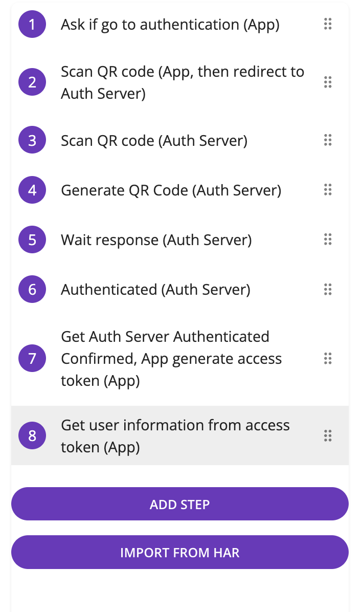Click the drag handle on the highlighted step 8
This screenshot has height=612, width=364.
328,435
